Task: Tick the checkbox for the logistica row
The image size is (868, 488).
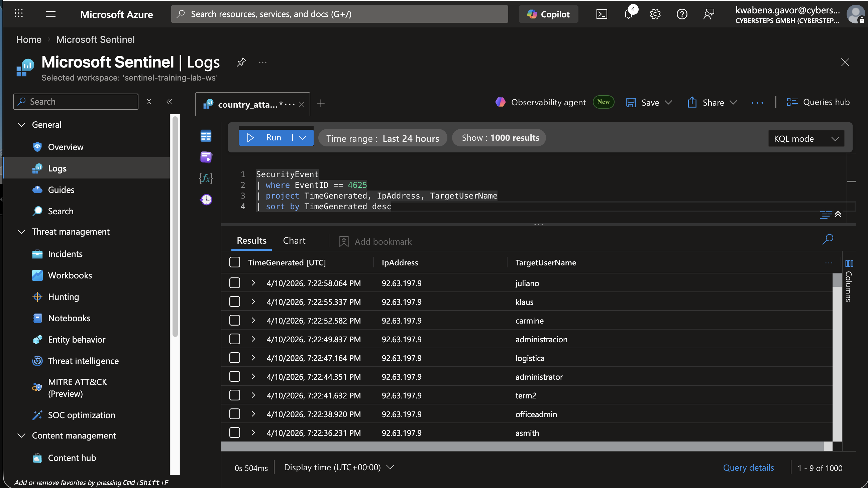Action: (234, 358)
